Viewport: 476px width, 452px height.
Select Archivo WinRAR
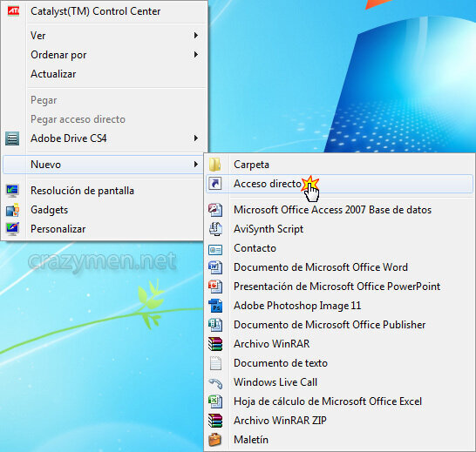[339, 344]
